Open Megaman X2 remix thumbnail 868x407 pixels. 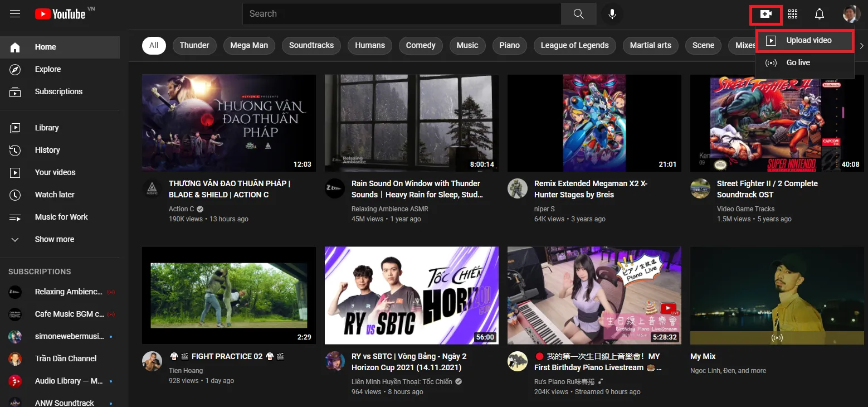click(594, 123)
